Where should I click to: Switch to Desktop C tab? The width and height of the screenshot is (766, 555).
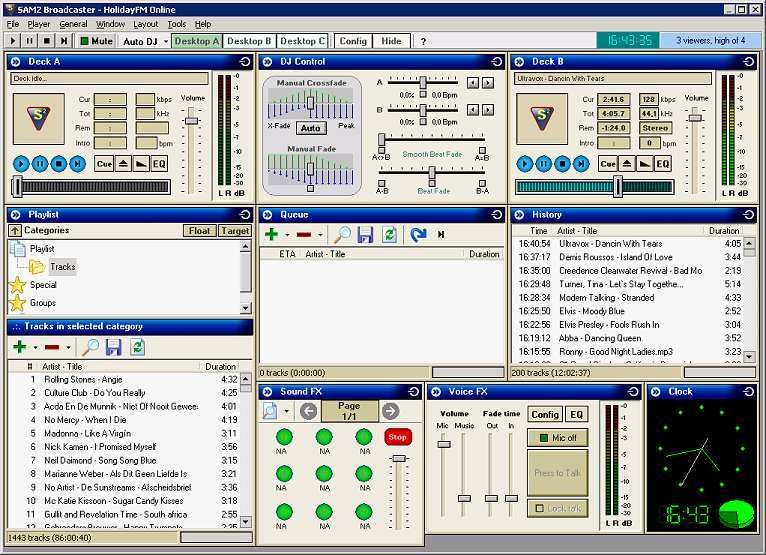[x=302, y=41]
